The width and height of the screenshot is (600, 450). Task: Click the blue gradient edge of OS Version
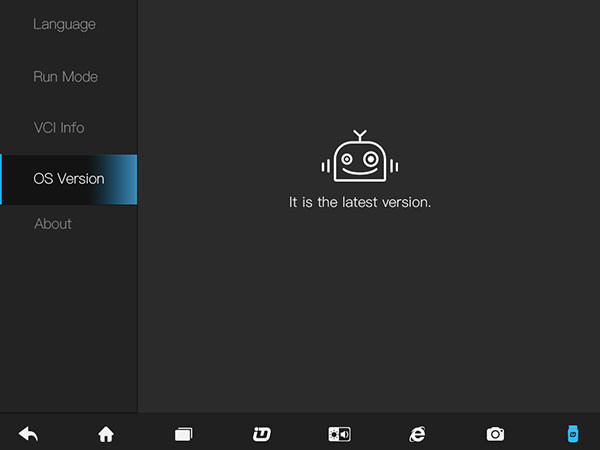[119, 179]
